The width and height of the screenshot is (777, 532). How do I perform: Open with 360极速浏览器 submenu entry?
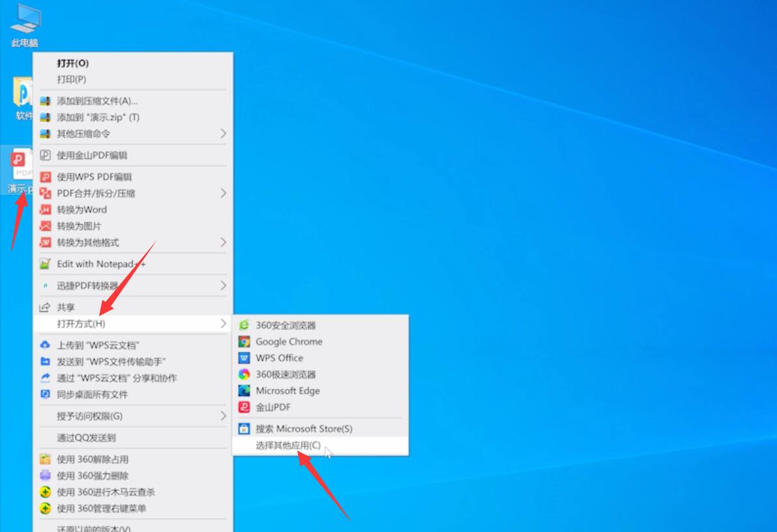coord(321,374)
